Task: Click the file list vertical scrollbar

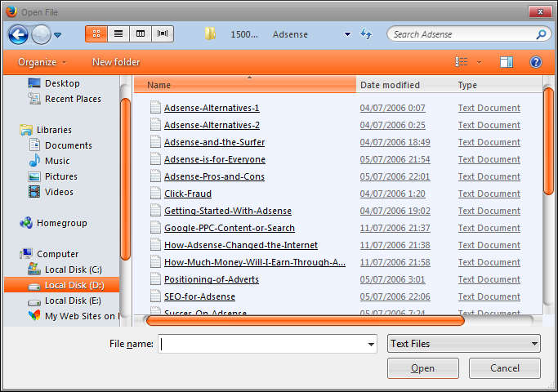Action: point(548,140)
